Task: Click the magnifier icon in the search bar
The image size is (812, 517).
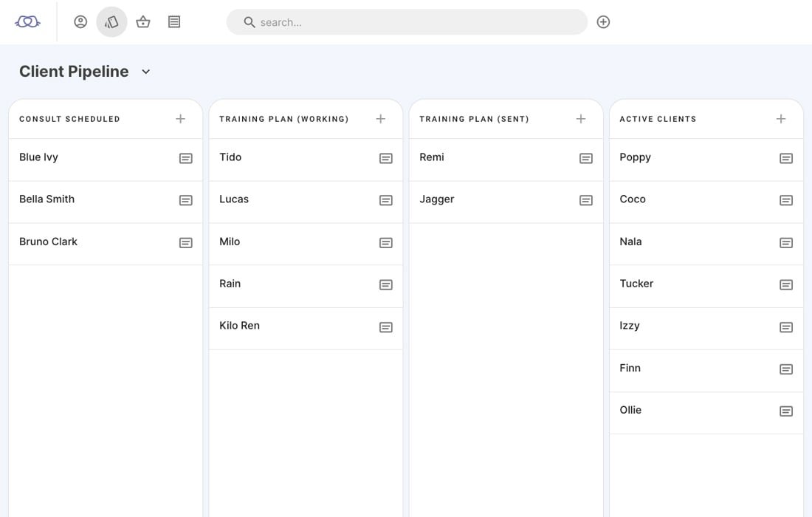Action: (x=249, y=22)
